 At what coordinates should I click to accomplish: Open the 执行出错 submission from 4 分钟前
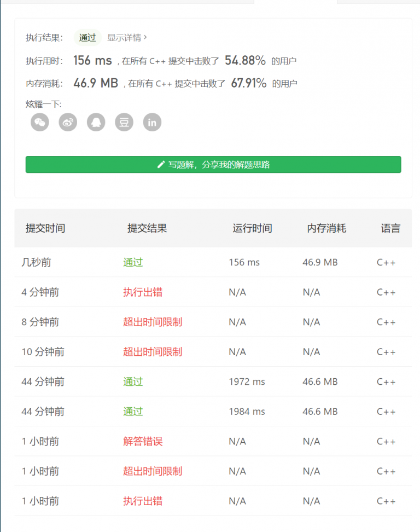[x=143, y=292]
